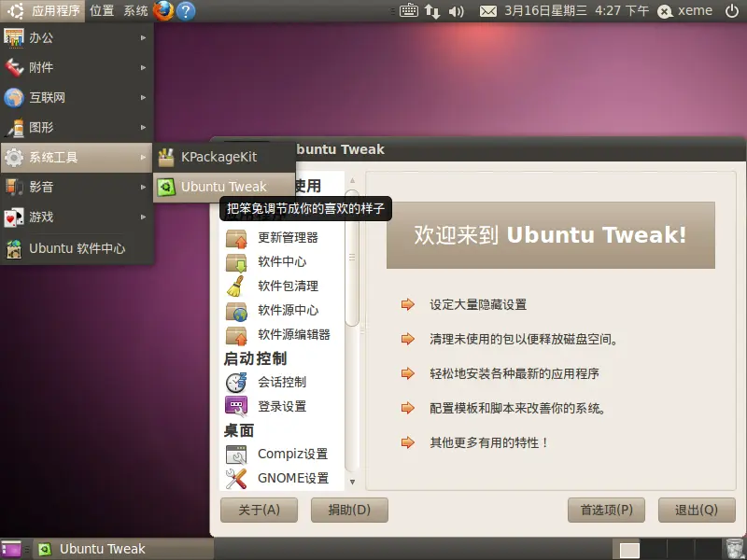Image resolution: width=747 pixels, height=560 pixels.
Task: Click the 桌面 section heading
Action: pos(239,430)
